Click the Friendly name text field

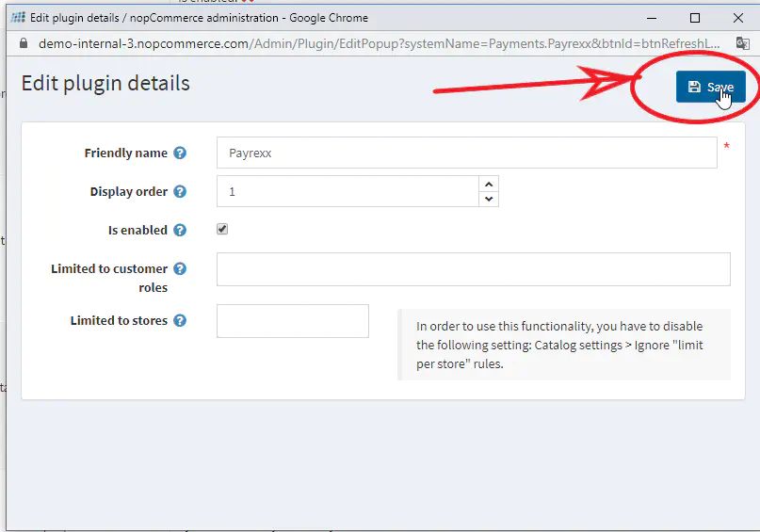pos(466,153)
